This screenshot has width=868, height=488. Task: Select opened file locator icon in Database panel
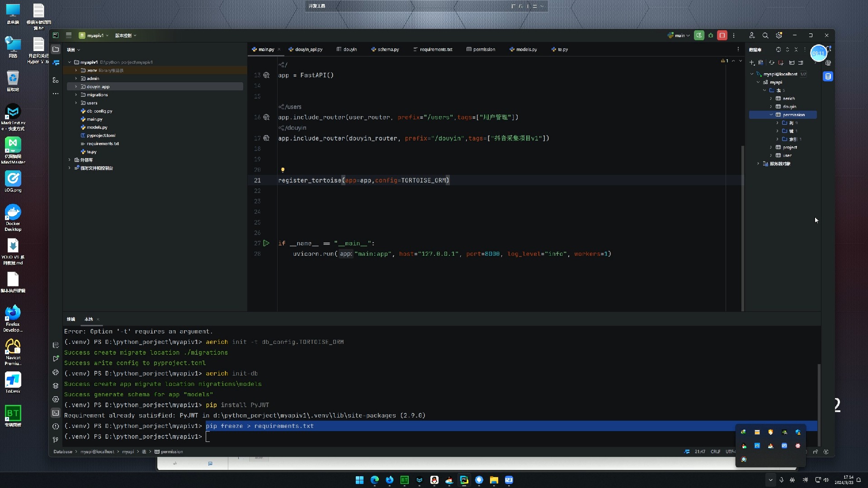point(778,50)
